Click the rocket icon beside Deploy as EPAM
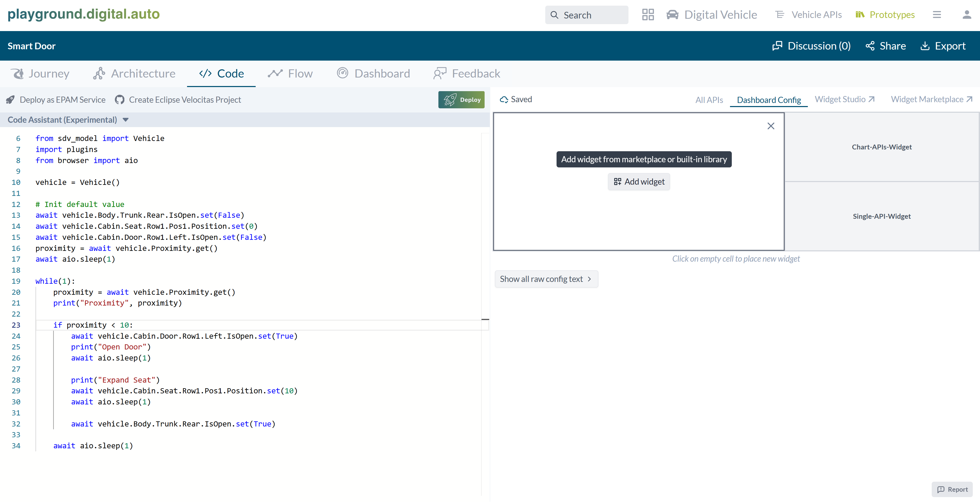Screen dimensions: 980x503 click(10, 100)
